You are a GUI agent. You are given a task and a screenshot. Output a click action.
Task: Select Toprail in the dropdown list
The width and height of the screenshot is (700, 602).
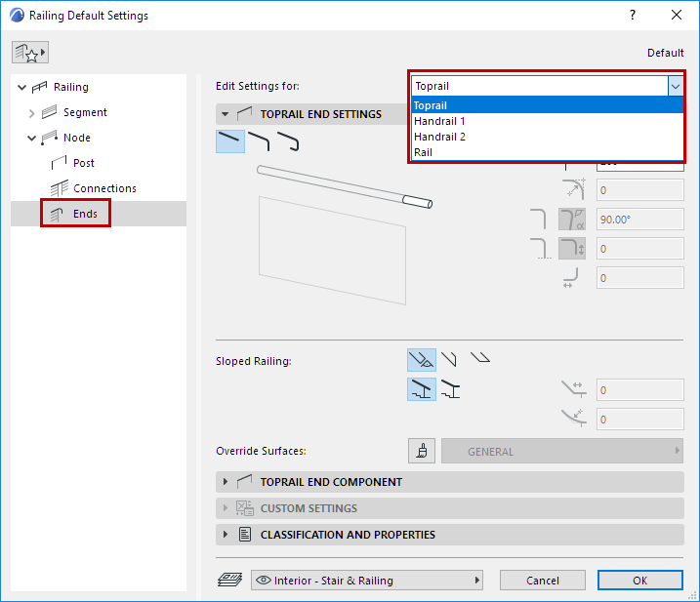(548, 105)
